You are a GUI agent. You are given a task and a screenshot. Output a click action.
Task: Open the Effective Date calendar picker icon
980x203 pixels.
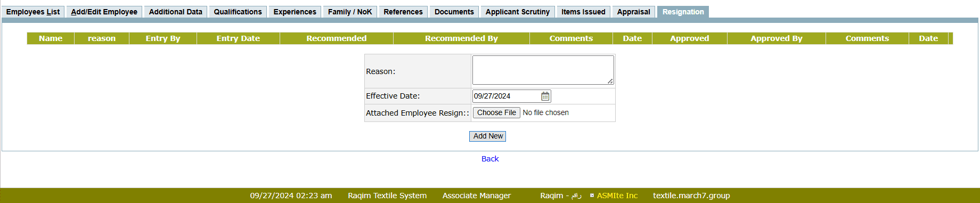pyautogui.click(x=545, y=96)
